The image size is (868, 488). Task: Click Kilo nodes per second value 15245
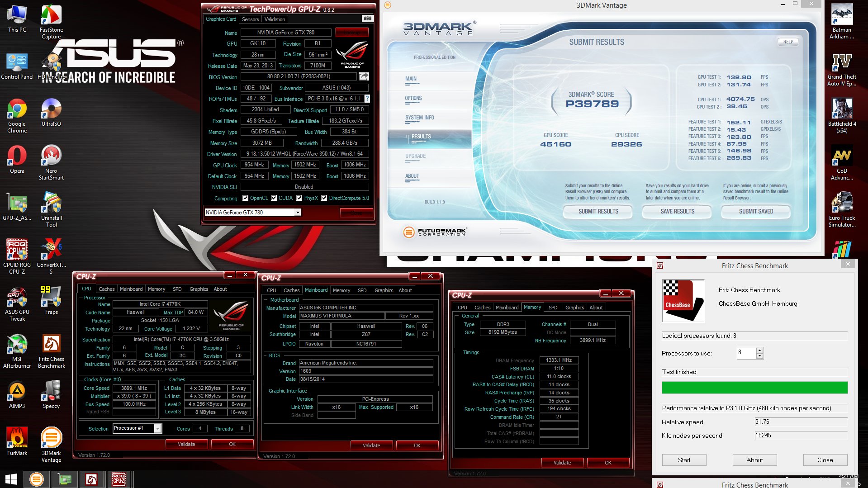click(801, 436)
